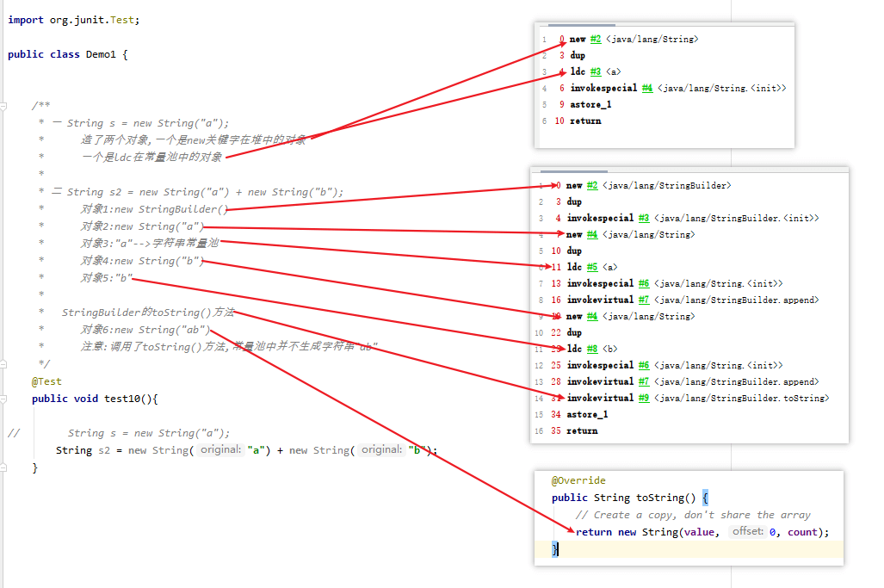Image resolution: width=884 pixels, height=588 pixels.
Task: Open the #9 StringBuilder.toString constant link
Action: [644, 398]
